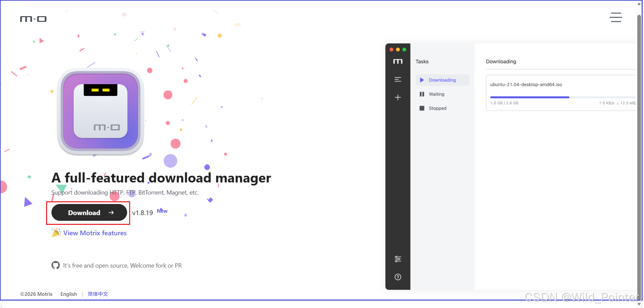The height and width of the screenshot is (308, 644).
Task: Click the scrollbar down arrow
Action: click(x=639, y=304)
